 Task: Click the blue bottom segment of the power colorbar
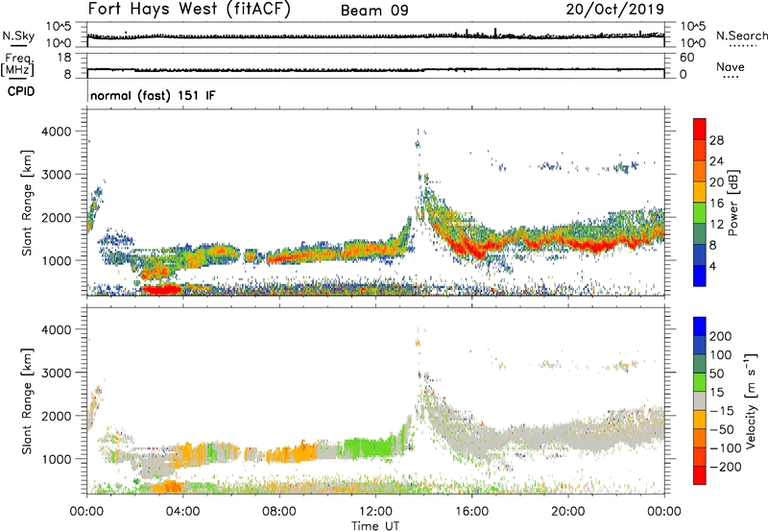click(700, 276)
